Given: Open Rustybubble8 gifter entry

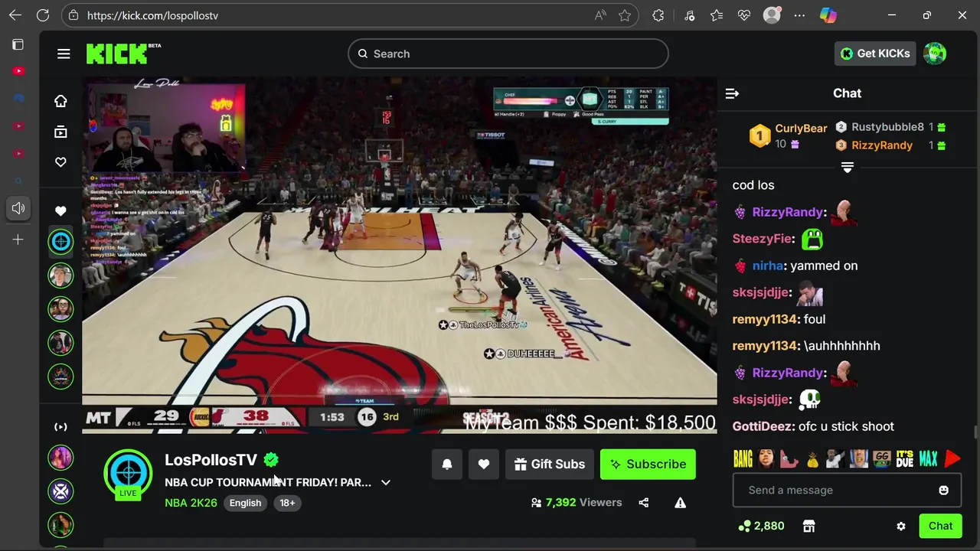Looking at the screenshot, I should [887, 127].
